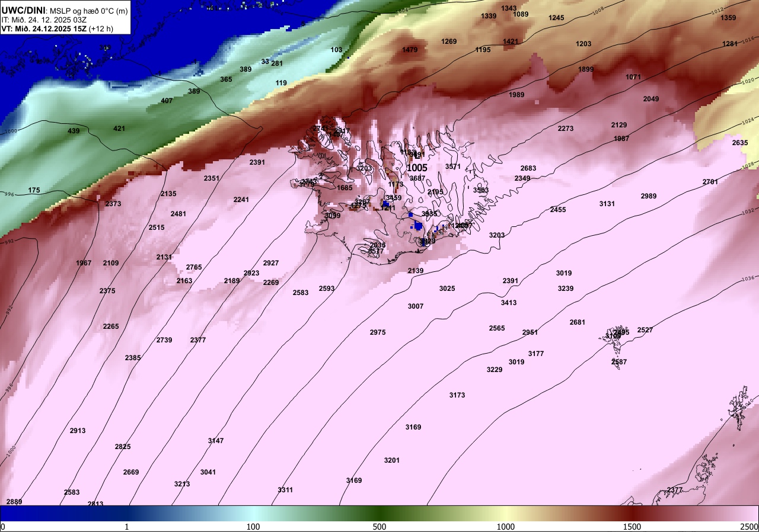This screenshot has height=532, width=759.
Task: Click the height value 1899
Action: (586, 69)
